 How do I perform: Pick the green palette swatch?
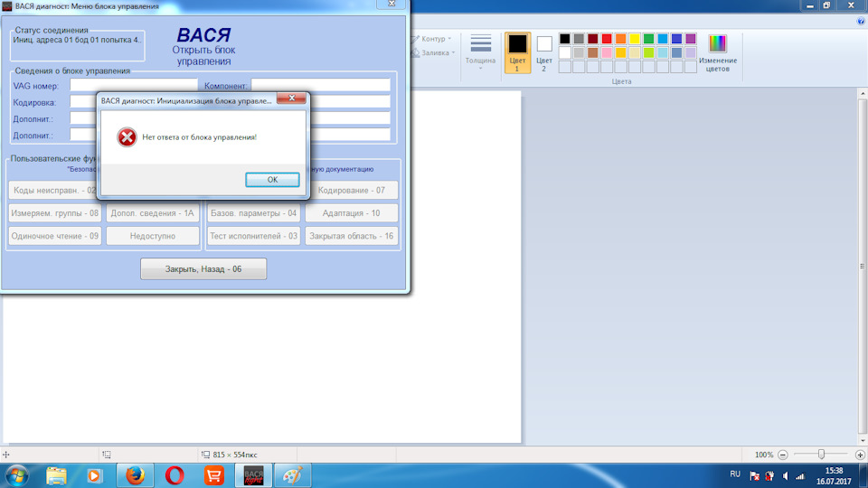tap(649, 39)
